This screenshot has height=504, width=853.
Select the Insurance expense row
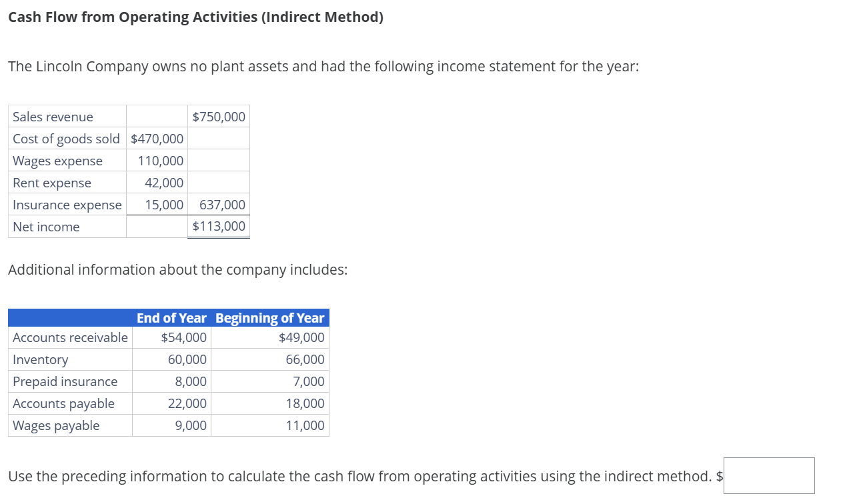point(66,205)
